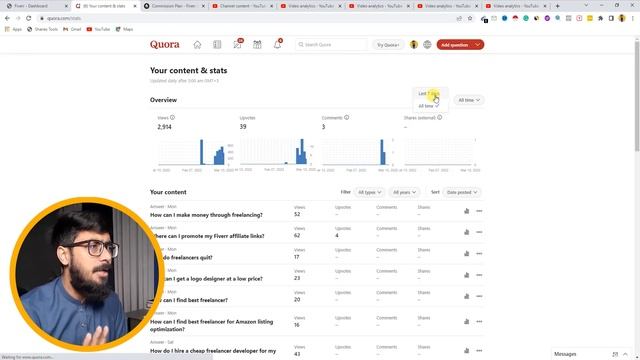Go to Quora home via house icon
The image size is (640, 360).
(x=197, y=45)
